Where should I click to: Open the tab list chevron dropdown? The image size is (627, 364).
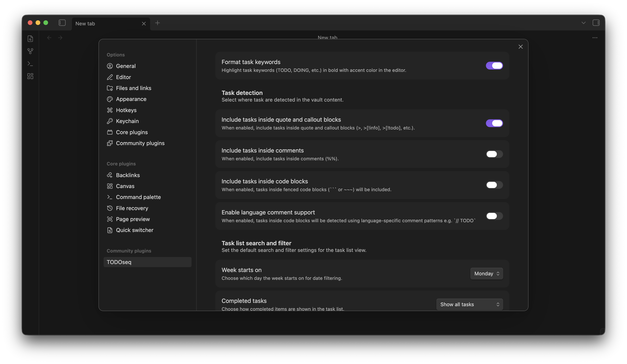583,23
